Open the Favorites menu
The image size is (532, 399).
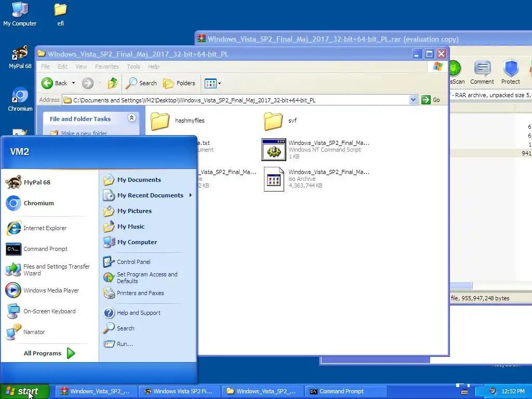tap(107, 66)
